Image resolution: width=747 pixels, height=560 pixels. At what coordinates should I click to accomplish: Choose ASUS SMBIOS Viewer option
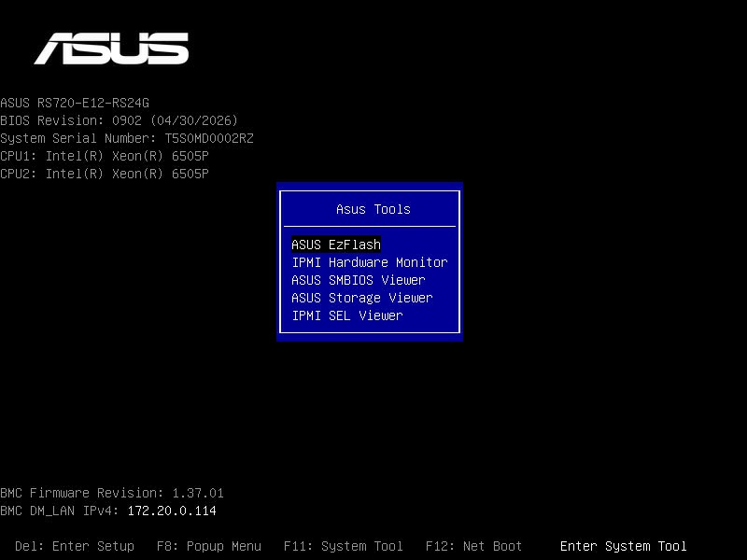(359, 280)
